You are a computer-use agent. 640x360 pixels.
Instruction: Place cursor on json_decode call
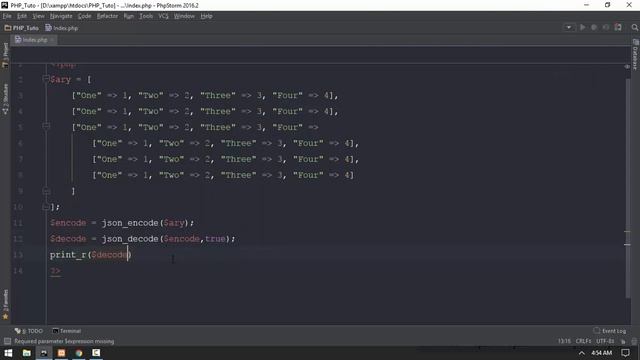tap(130, 239)
